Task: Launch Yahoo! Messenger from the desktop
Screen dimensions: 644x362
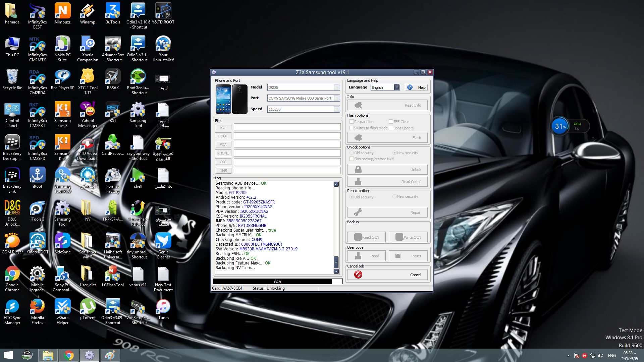Action: pos(88,114)
